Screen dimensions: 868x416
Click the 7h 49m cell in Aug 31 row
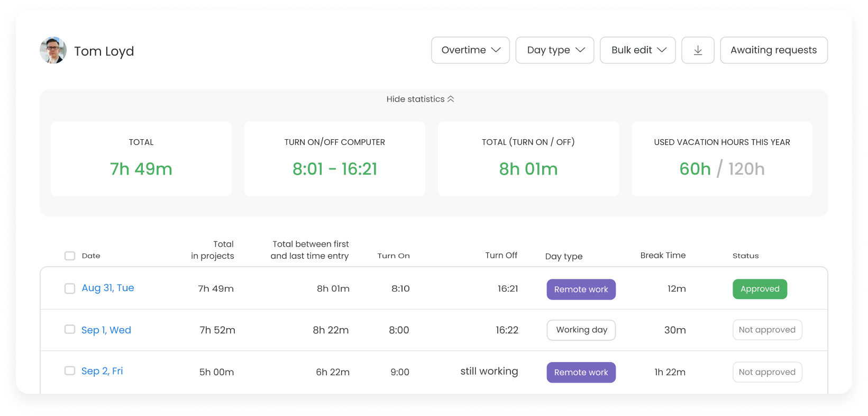[216, 288]
